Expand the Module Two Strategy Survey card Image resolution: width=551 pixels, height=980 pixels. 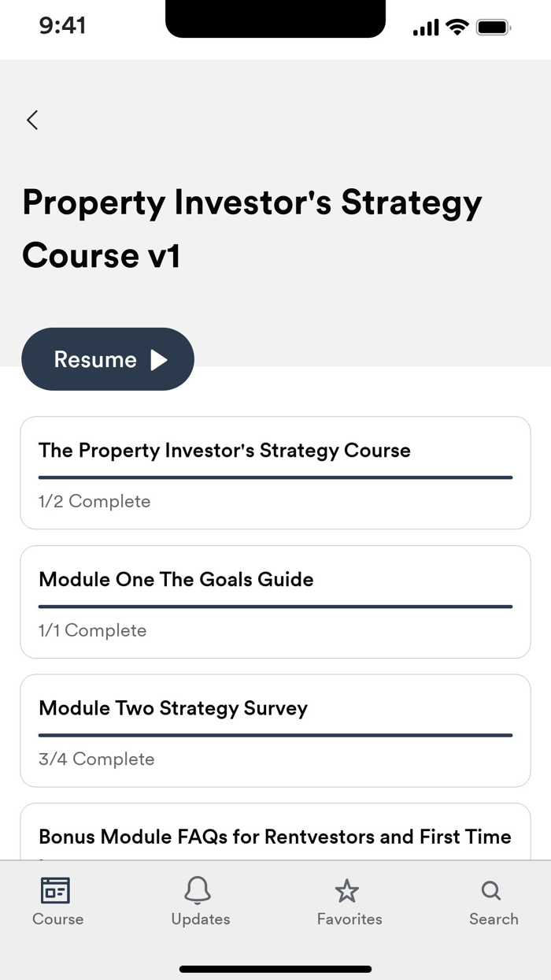[x=275, y=729]
